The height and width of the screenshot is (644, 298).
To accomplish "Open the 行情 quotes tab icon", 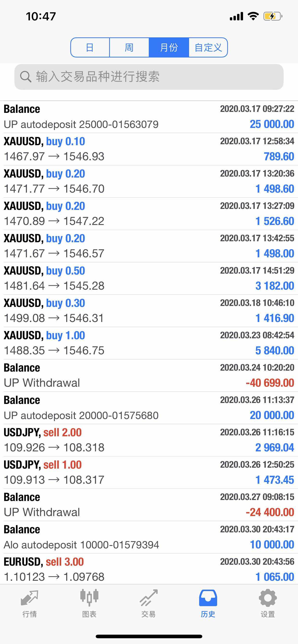I will pyautogui.click(x=30, y=598).
